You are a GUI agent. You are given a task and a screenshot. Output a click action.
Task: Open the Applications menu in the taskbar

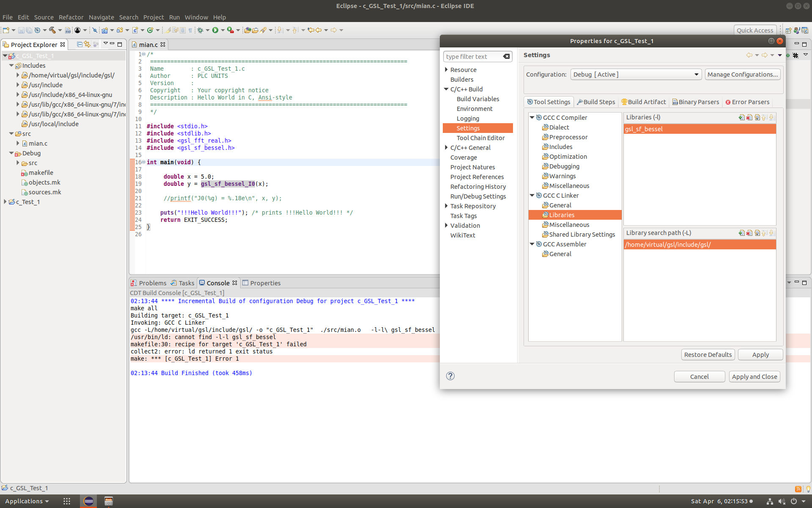pyautogui.click(x=27, y=501)
